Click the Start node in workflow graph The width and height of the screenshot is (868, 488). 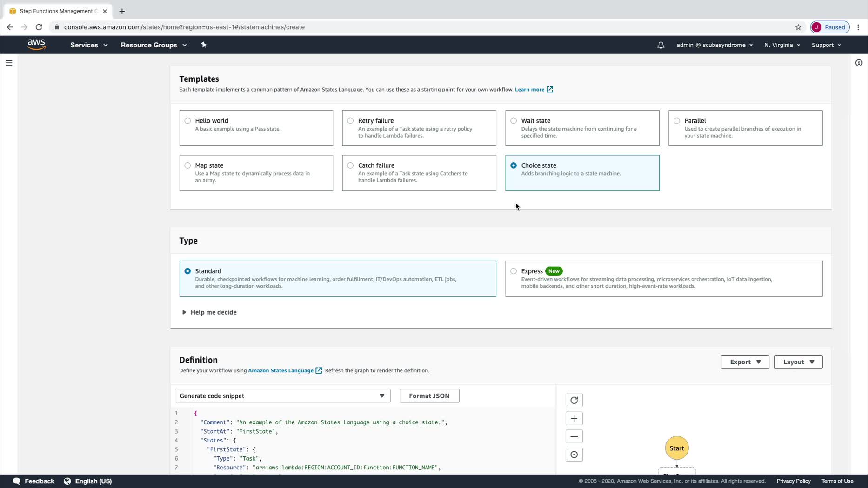pyautogui.click(x=676, y=448)
